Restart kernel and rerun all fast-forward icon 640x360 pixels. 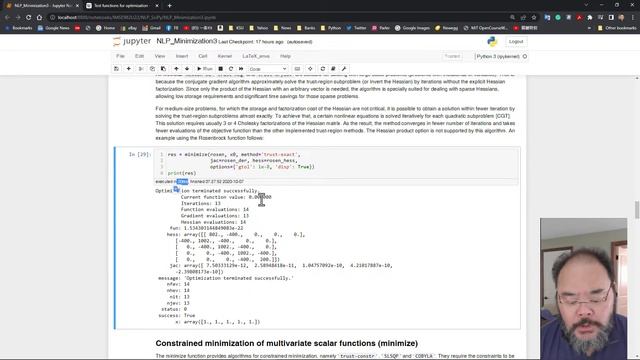pyautogui.click(x=241, y=69)
